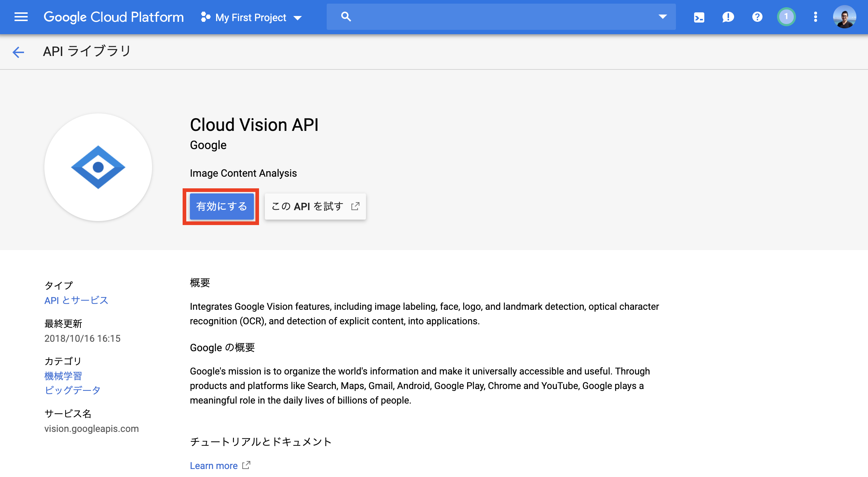Click the API ライブラリ page title

pos(87,51)
